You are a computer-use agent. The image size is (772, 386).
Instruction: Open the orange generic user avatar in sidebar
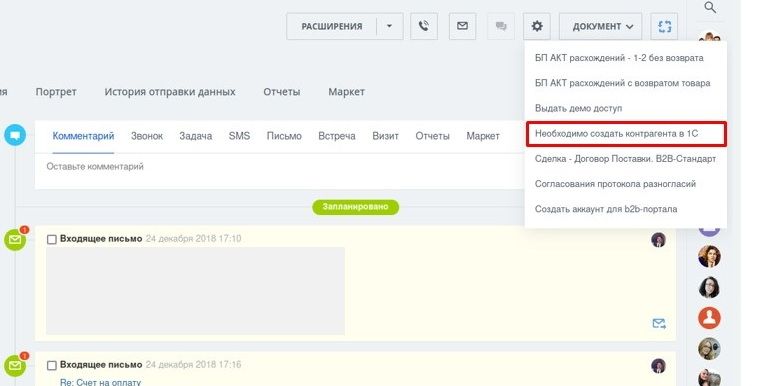(709, 318)
